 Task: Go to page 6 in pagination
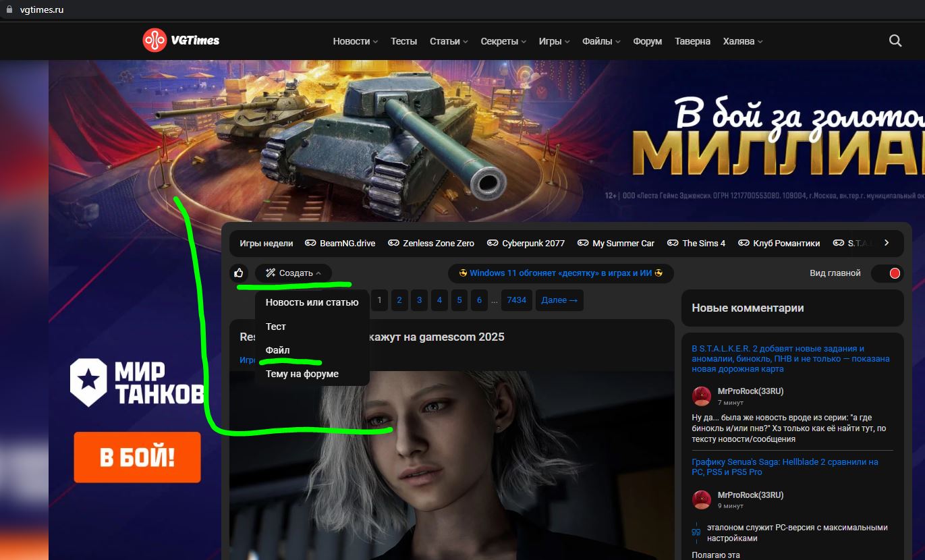pos(479,300)
